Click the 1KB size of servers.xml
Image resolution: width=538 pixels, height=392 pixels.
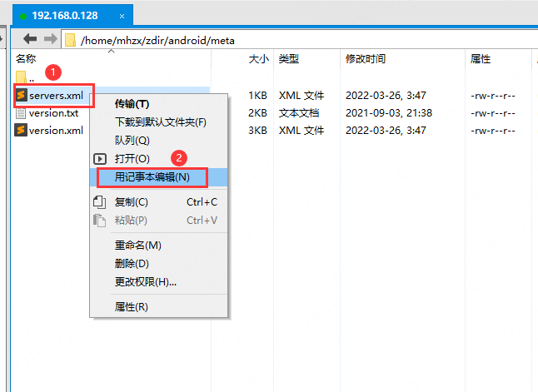click(257, 96)
